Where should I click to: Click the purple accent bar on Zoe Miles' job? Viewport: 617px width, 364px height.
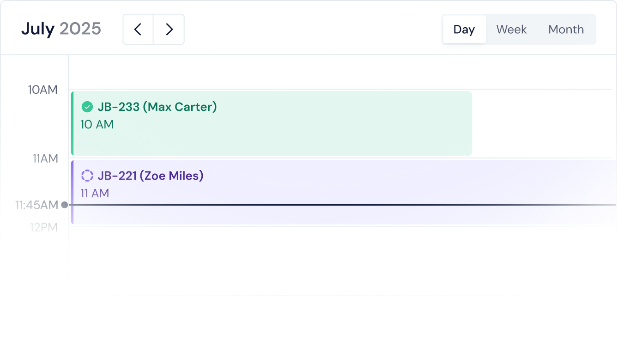(73, 192)
